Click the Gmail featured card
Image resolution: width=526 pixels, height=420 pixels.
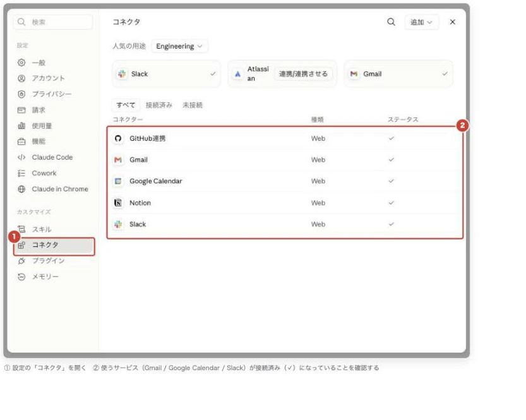398,74
